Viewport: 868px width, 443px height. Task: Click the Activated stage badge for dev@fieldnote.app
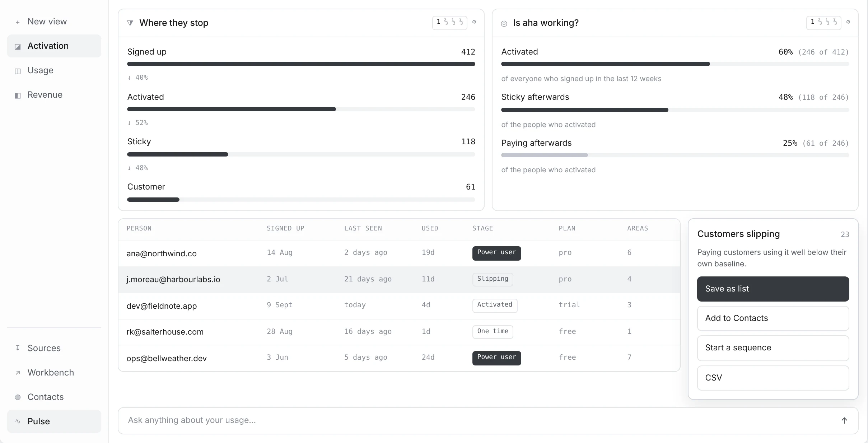(495, 306)
